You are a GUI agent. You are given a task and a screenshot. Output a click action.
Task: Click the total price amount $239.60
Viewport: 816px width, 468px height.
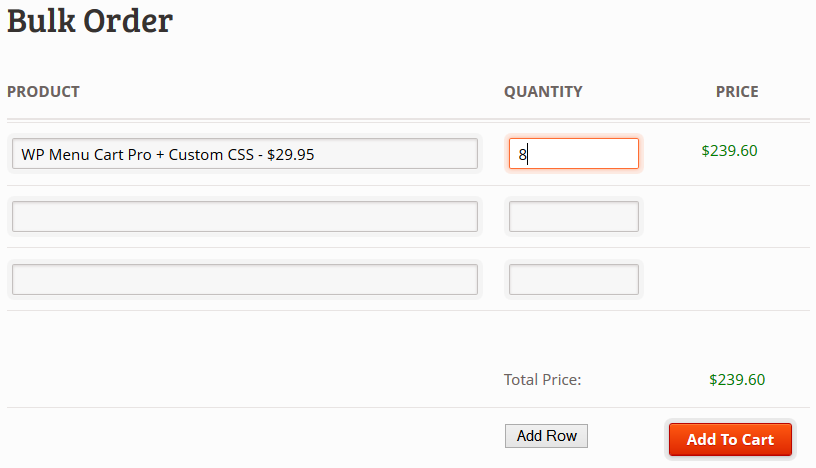(x=737, y=380)
